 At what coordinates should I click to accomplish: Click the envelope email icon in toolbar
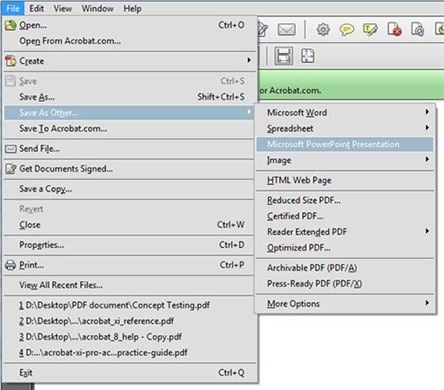(x=286, y=30)
